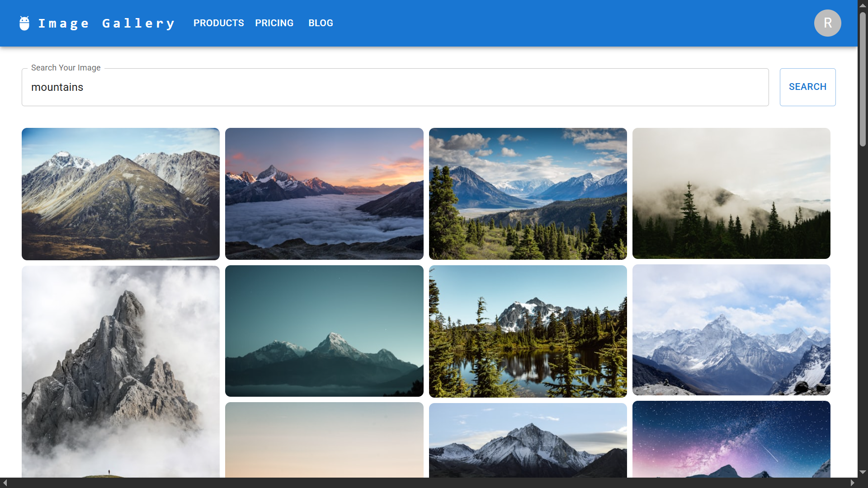Click the Search Your Image input field
This screenshot has width=868, height=488.
pyautogui.click(x=395, y=87)
